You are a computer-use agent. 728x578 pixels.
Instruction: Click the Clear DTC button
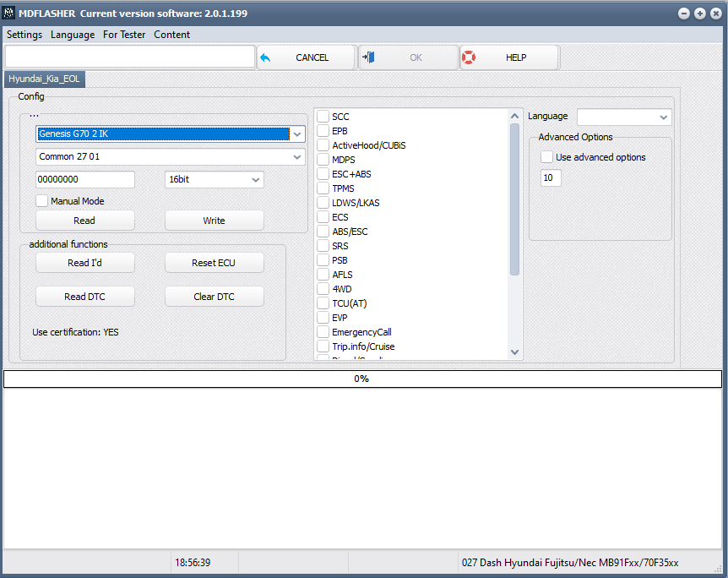214,297
